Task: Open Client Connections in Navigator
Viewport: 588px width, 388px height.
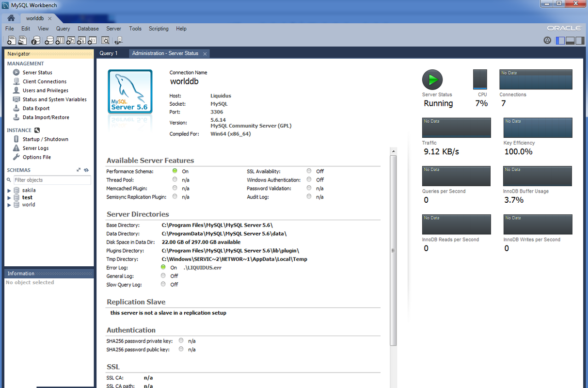Action: point(45,81)
